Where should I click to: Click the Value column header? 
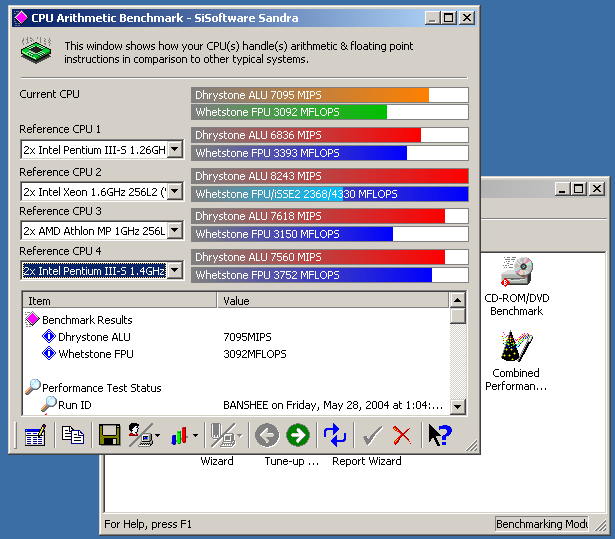coord(333,300)
